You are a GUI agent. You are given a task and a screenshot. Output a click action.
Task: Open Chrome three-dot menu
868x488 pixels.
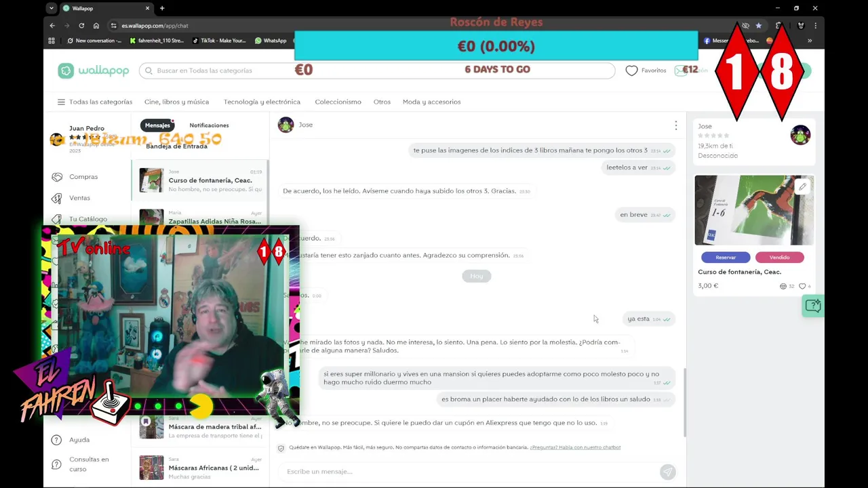click(x=816, y=26)
